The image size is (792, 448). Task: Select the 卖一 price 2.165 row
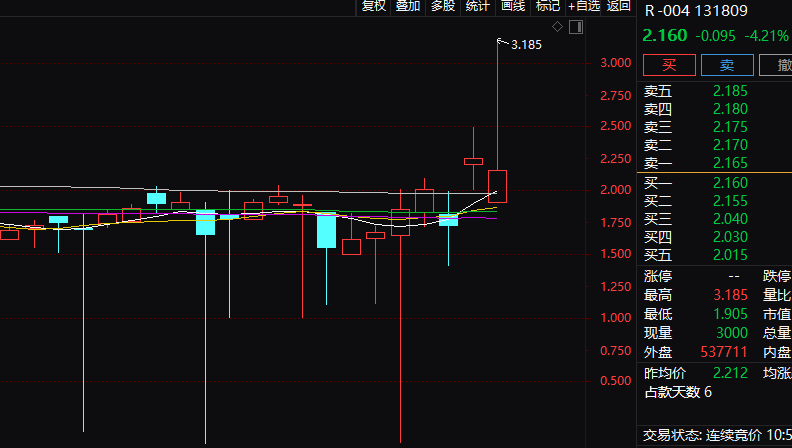point(714,163)
